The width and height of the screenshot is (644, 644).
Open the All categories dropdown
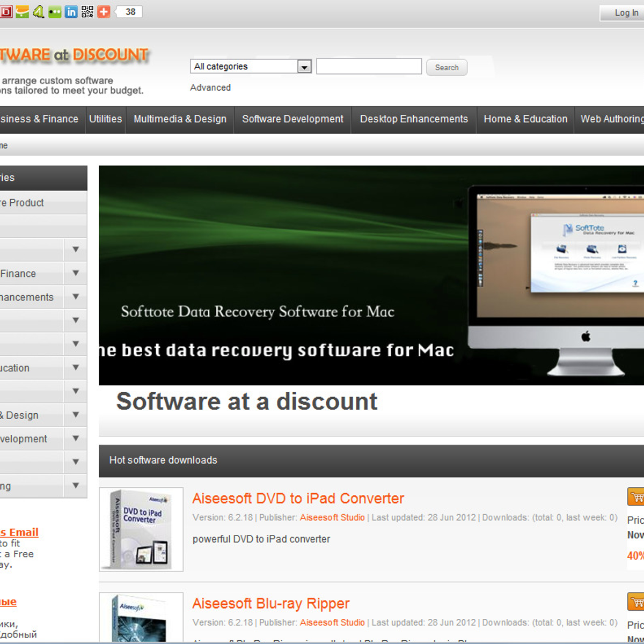coord(251,67)
